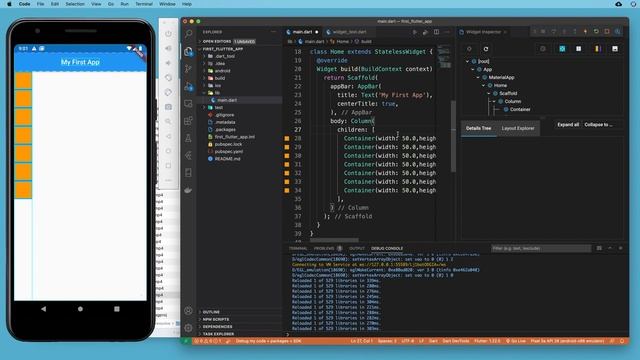Expand the build folder
Screen dimensions: 640x360
(220, 78)
